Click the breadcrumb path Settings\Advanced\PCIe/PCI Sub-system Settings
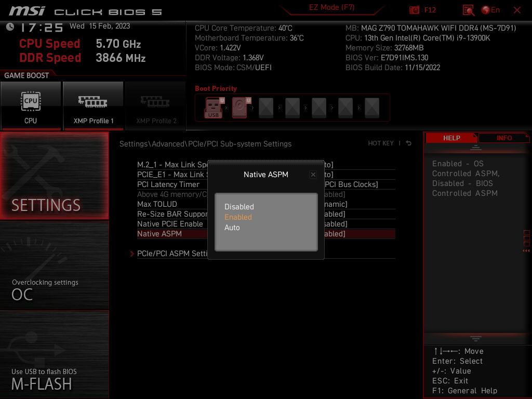Image resolution: width=532 pixels, height=399 pixels. [x=205, y=144]
